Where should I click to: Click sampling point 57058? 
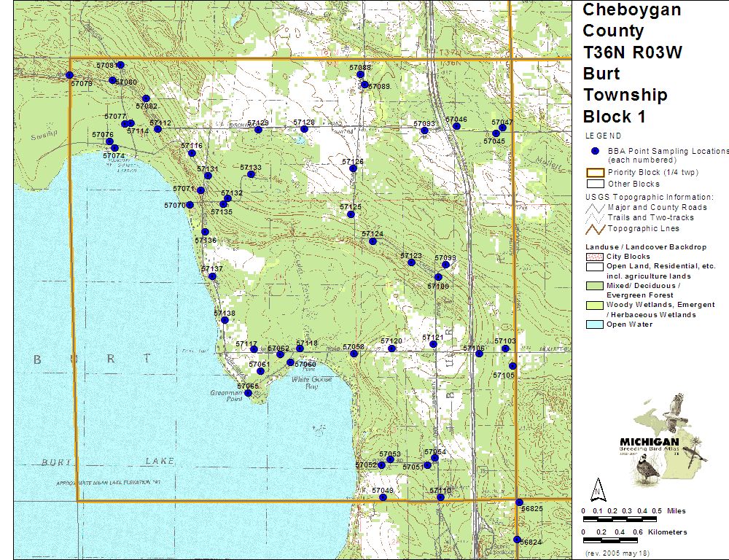click(354, 354)
